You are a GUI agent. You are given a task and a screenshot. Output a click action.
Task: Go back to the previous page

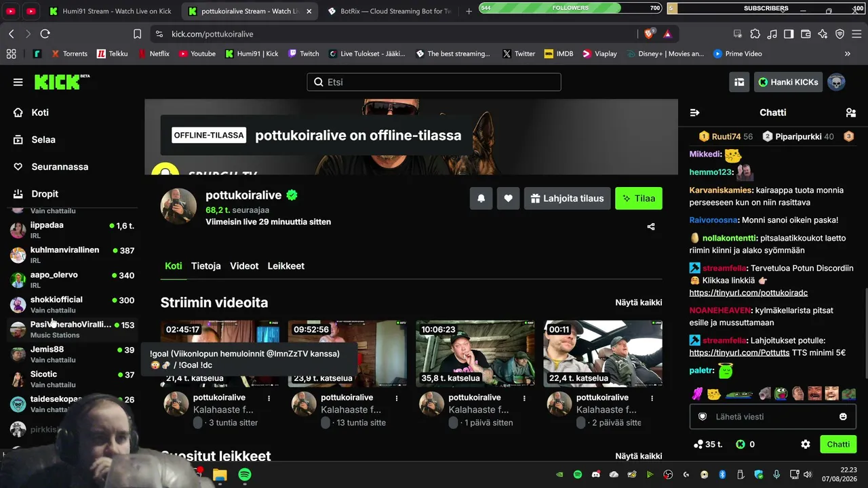pos(12,34)
